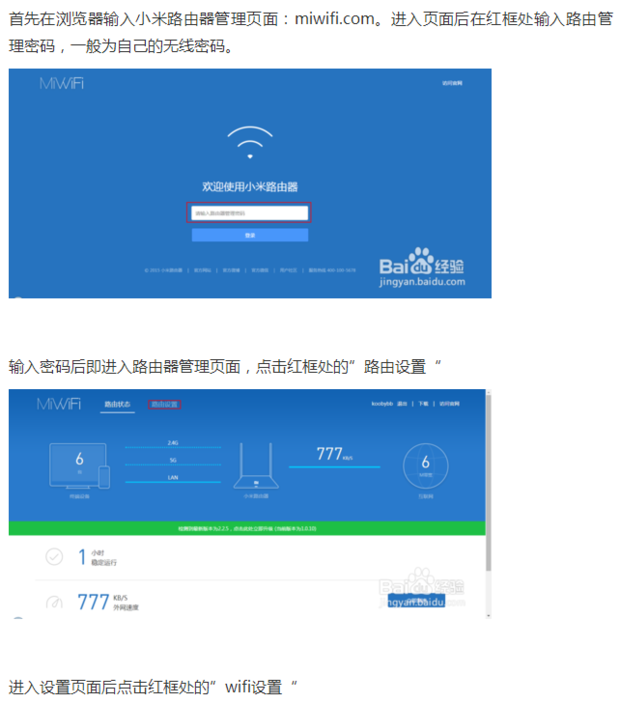Click the router admin password input field
Screen dimensions: 620x703
coord(249,213)
